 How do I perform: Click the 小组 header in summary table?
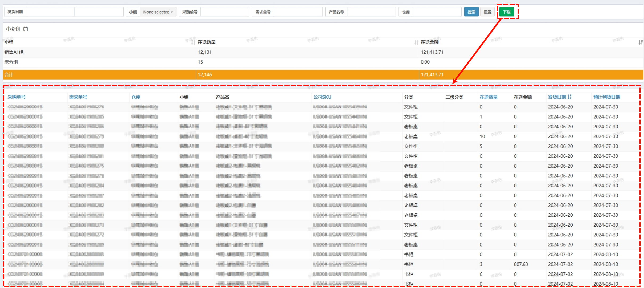coord(9,42)
